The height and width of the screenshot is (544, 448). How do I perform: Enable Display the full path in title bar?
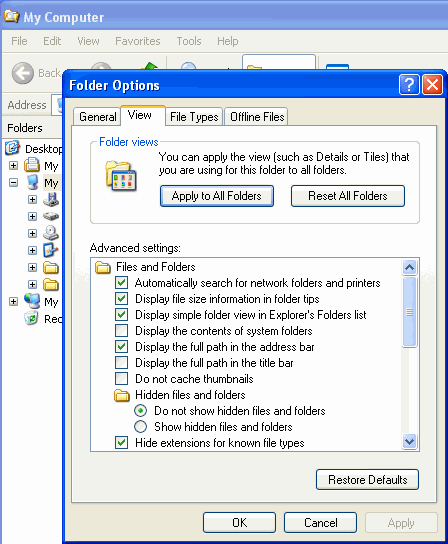(x=121, y=363)
